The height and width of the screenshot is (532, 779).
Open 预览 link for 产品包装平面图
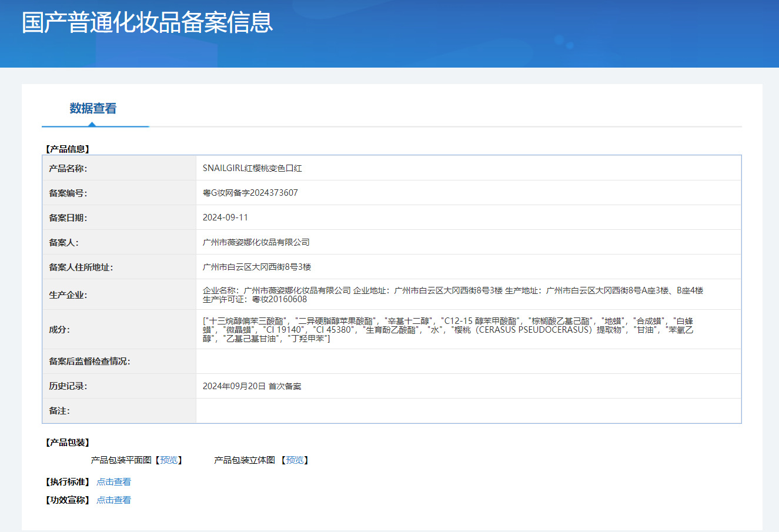(x=169, y=460)
